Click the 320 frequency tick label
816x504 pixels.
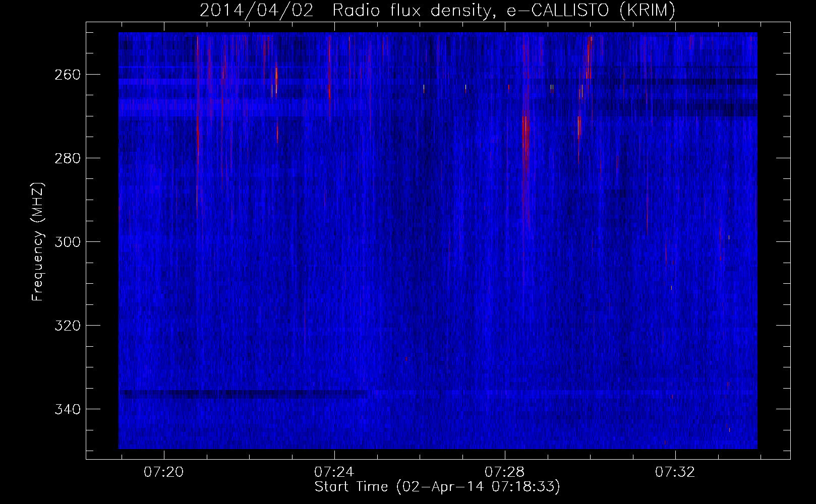pyautogui.click(x=67, y=326)
